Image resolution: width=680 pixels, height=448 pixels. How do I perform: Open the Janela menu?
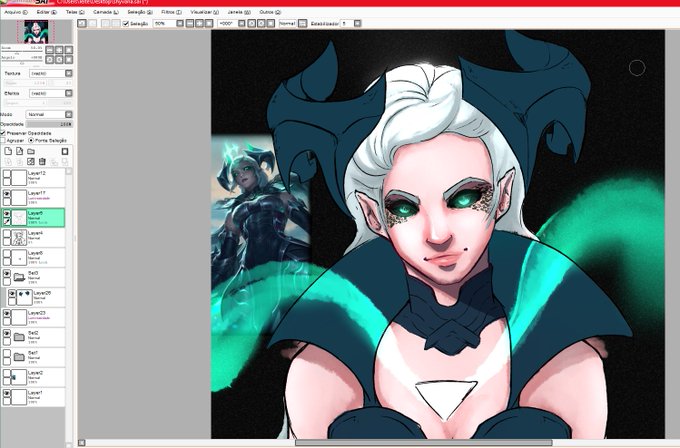(239, 12)
